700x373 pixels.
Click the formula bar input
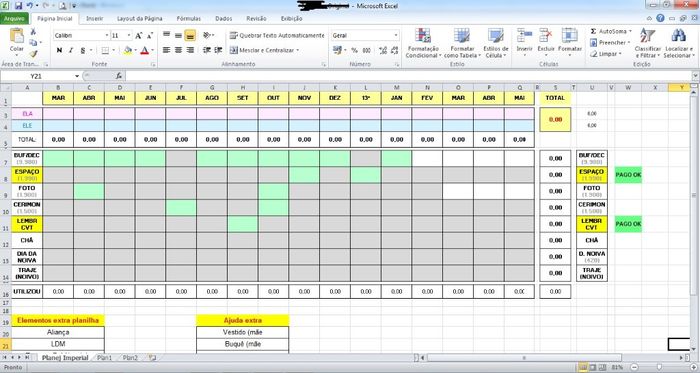click(x=408, y=76)
